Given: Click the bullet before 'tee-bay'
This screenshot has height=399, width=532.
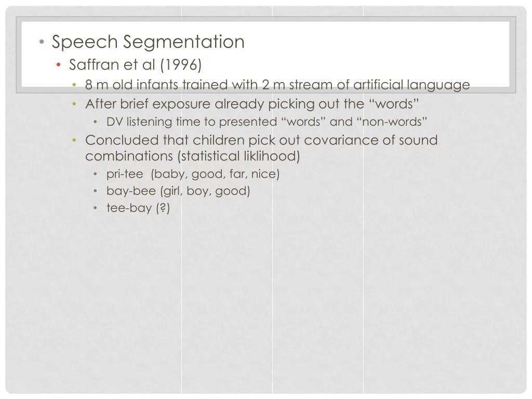Looking at the screenshot, I should point(96,208).
